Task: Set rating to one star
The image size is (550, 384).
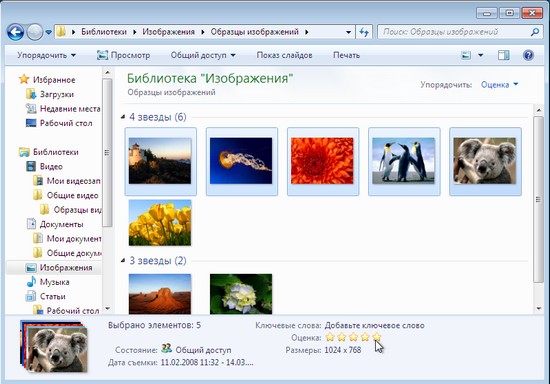Action: pos(330,337)
